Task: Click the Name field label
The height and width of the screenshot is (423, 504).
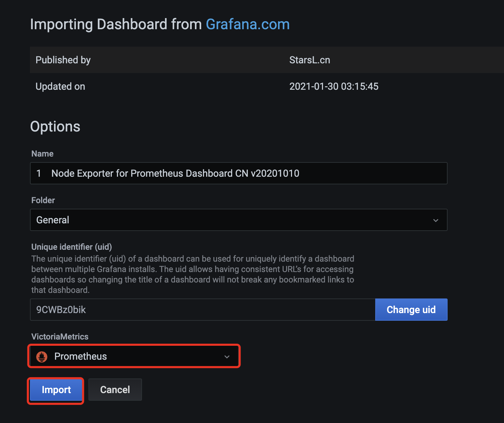Action: (42, 153)
